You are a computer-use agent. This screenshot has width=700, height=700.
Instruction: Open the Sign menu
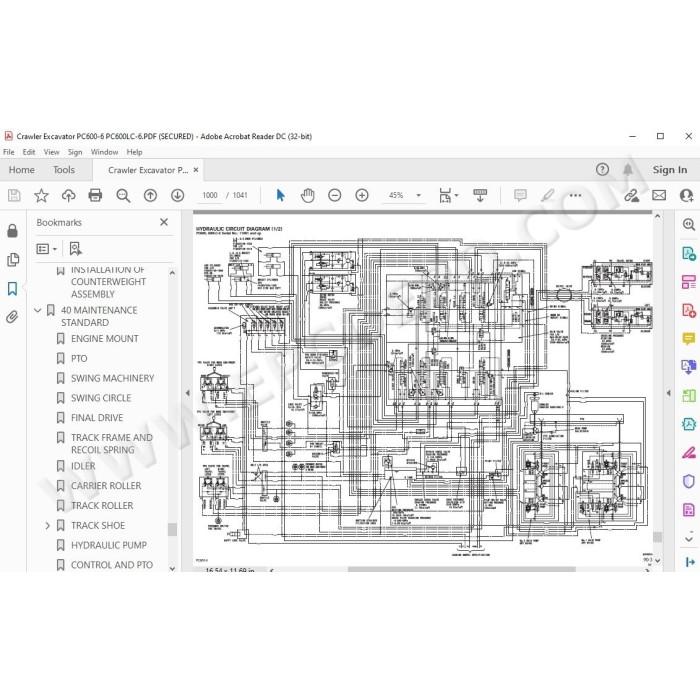coord(75,152)
